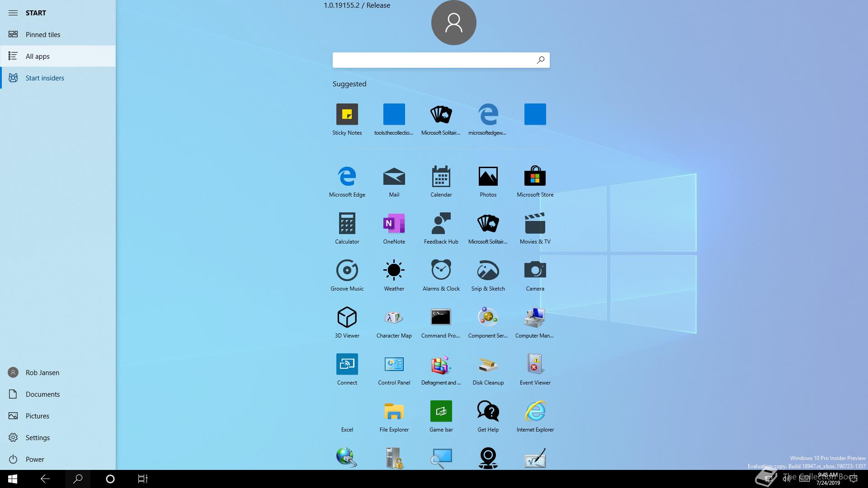The height and width of the screenshot is (488, 868).
Task: Launch Snip & Sketch
Action: click(488, 275)
